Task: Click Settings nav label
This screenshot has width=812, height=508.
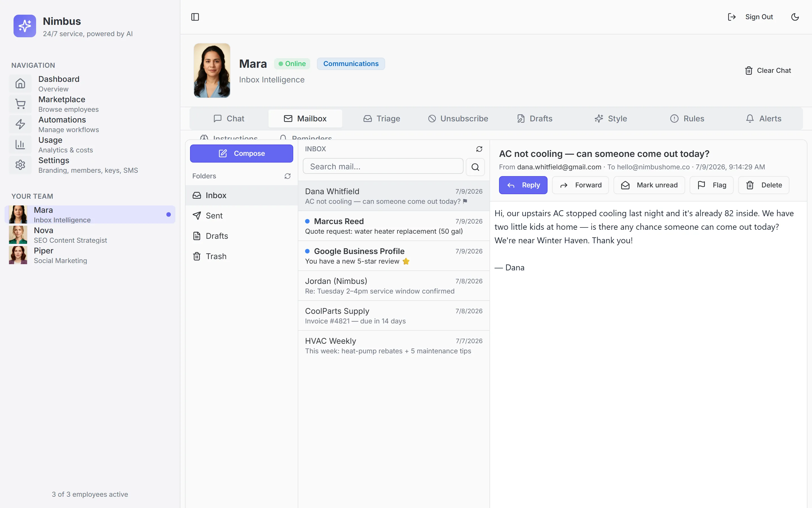Action: coord(88,165)
